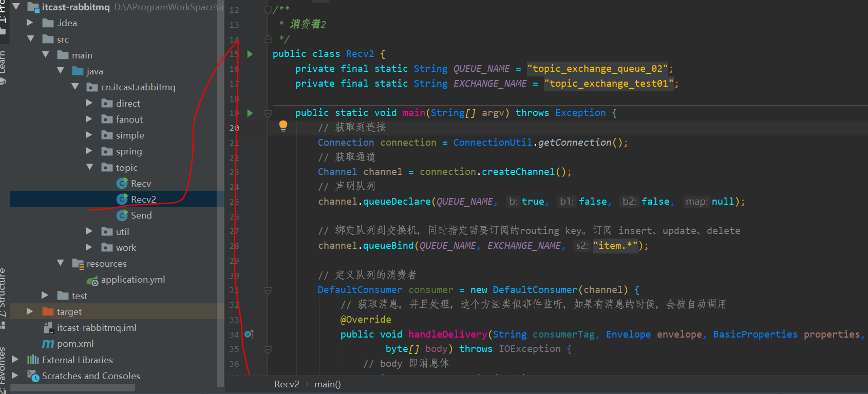This screenshot has height=394, width=868.
Task: Select the Send class icon
Action: pos(122,215)
